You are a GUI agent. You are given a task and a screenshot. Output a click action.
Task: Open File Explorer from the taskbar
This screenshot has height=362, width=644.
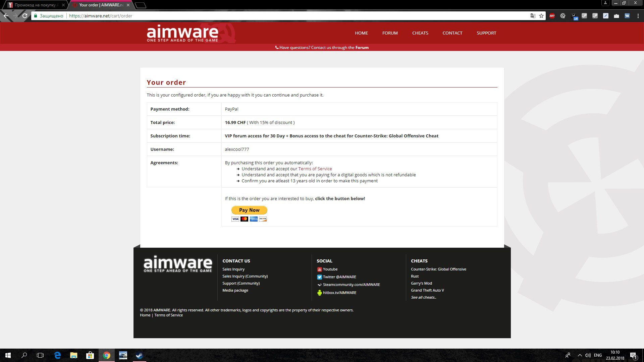click(74, 355)
